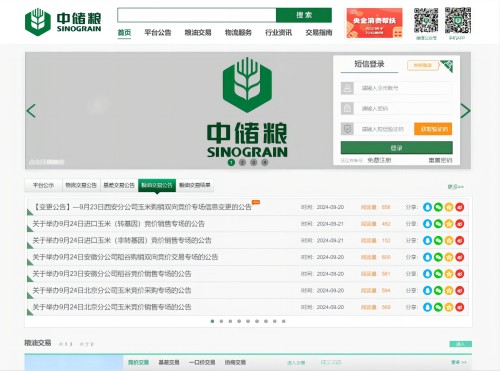This screenshot has height=371, width=500.
Task: Select the 短信登录 login tab
Action: point(369,64)
